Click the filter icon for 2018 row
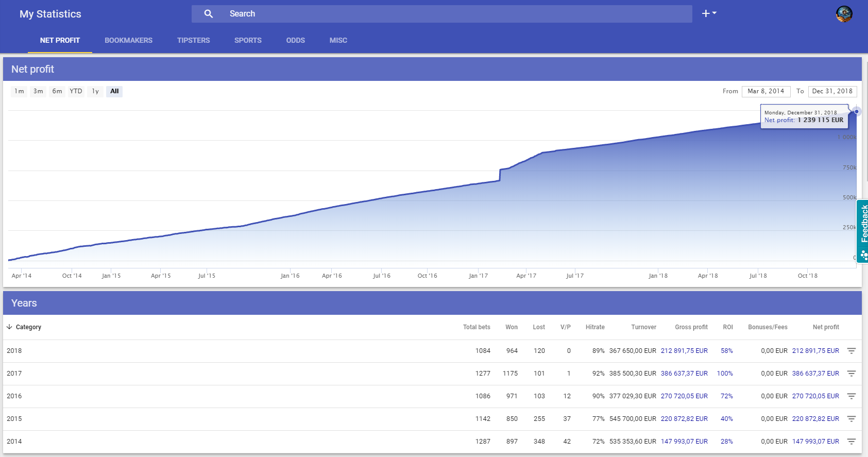 click(852, 351)
